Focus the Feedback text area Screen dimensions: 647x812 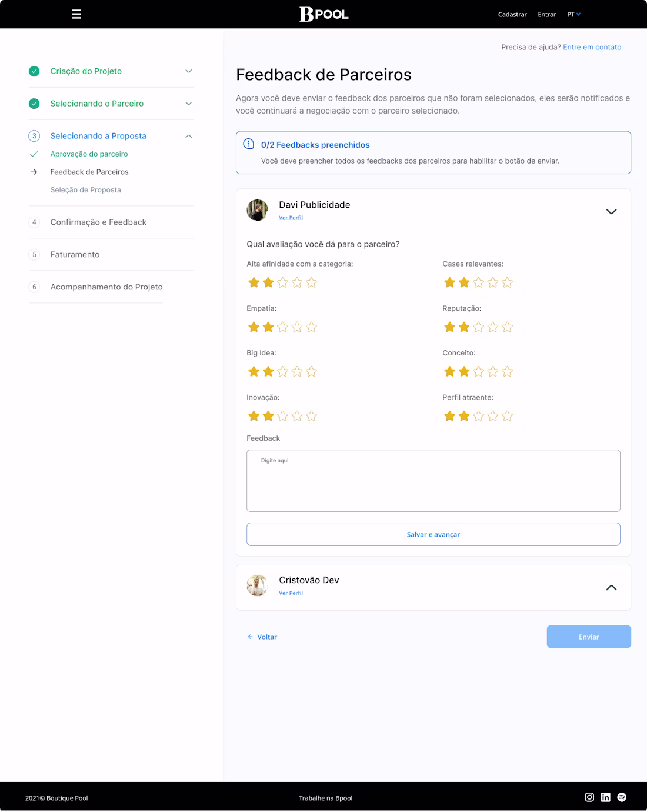coord(433,481)
